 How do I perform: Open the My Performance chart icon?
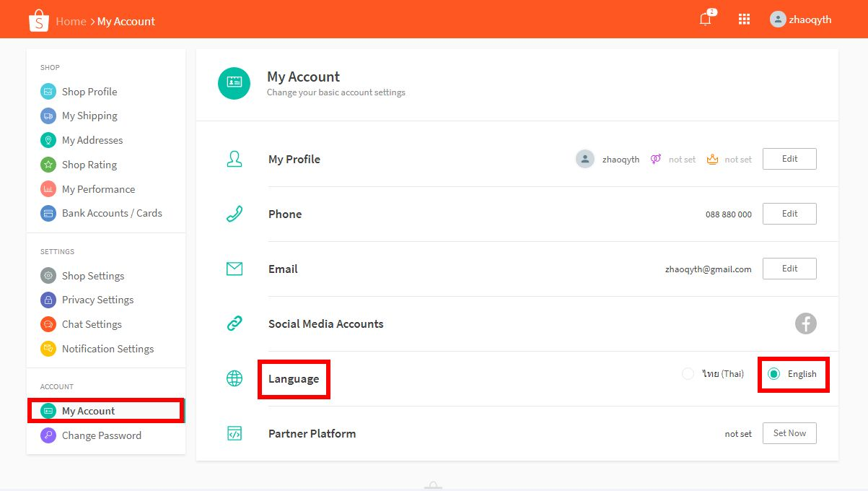click(46, 188)
